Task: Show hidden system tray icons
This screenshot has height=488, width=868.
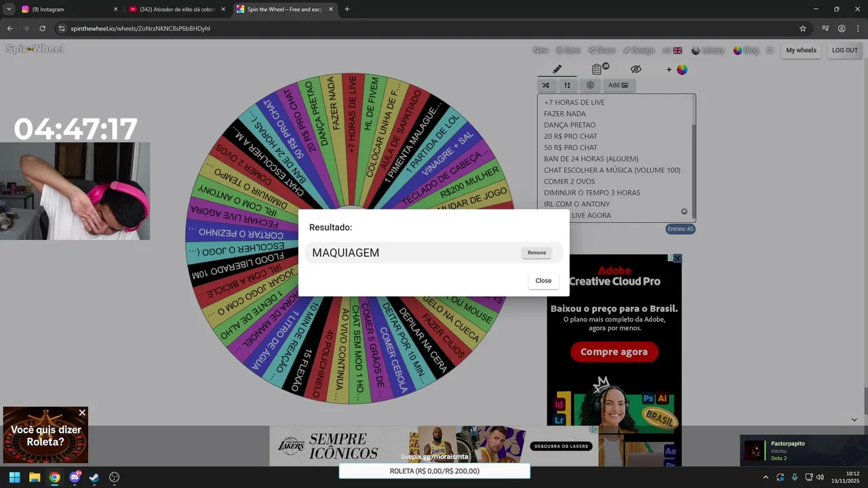Action: point(766,477)
